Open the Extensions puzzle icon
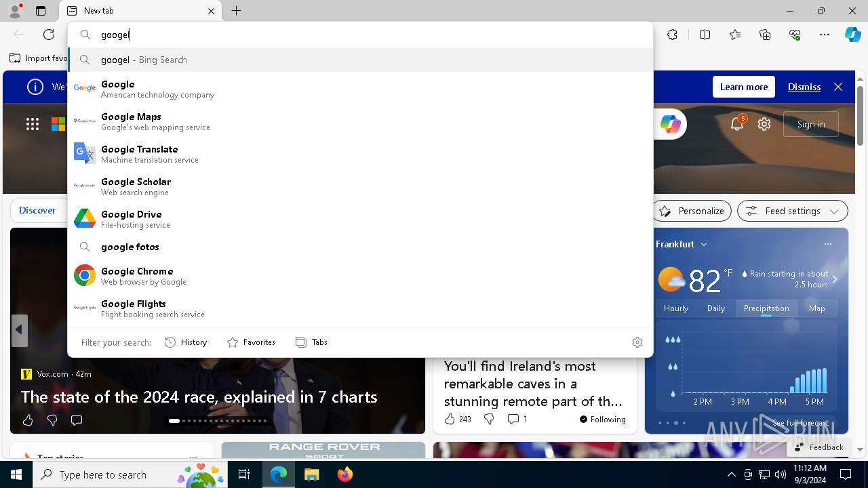Viewport: 868px width, 488px height. coord(672,35)
